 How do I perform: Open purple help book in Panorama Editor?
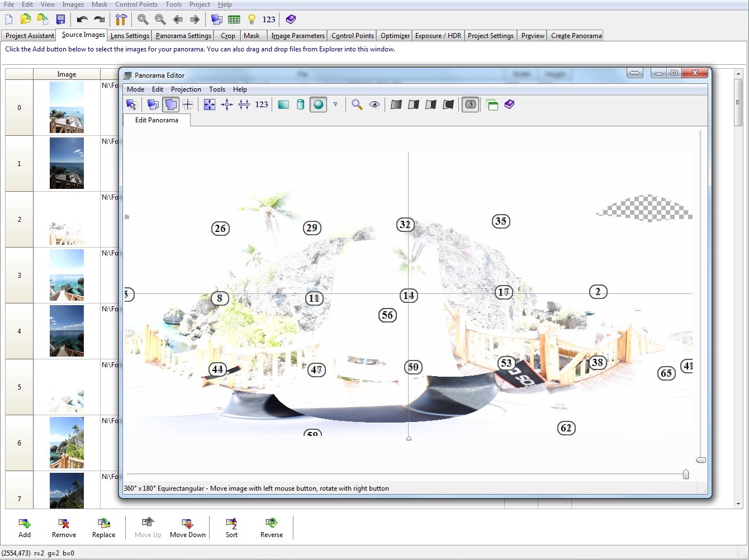click(x=509, y=105)
